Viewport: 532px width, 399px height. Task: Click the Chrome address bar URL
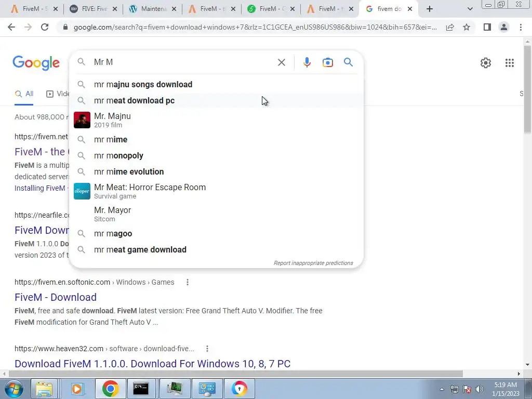[x=255, y=27]
